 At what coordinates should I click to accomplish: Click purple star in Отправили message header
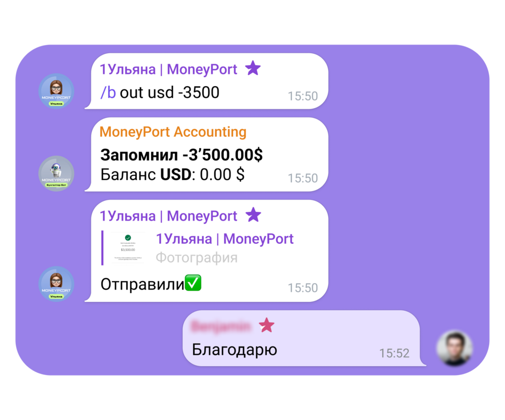[254, 215]
